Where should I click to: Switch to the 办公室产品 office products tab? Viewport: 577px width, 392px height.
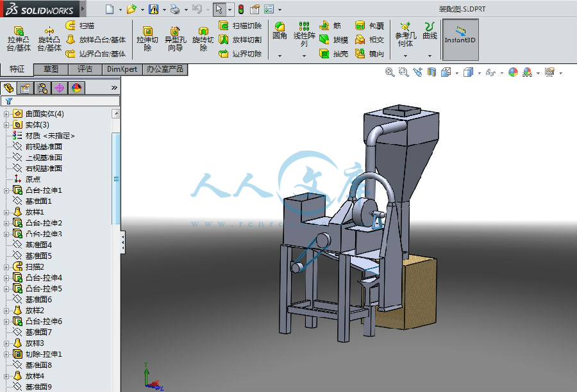(165, 69)
